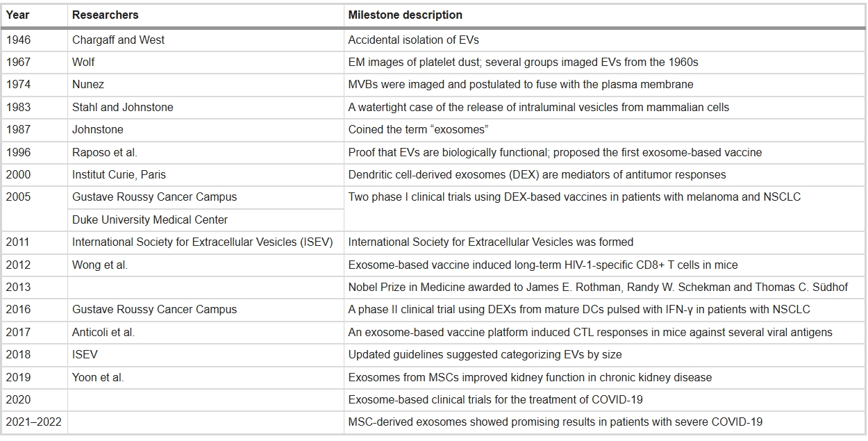Click the Wong et al. cell
Screen dimensions: 868x441
pos(100,265)
